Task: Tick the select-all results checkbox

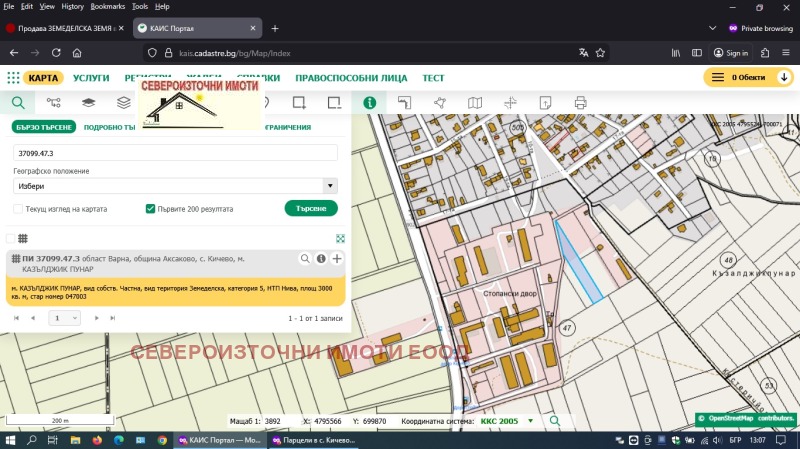Action: 11,238
